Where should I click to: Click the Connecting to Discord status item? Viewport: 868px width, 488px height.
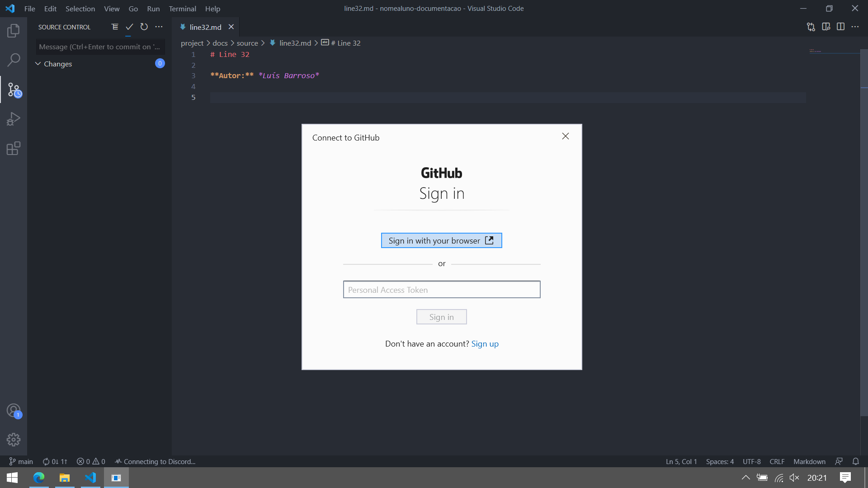point(155,461)
